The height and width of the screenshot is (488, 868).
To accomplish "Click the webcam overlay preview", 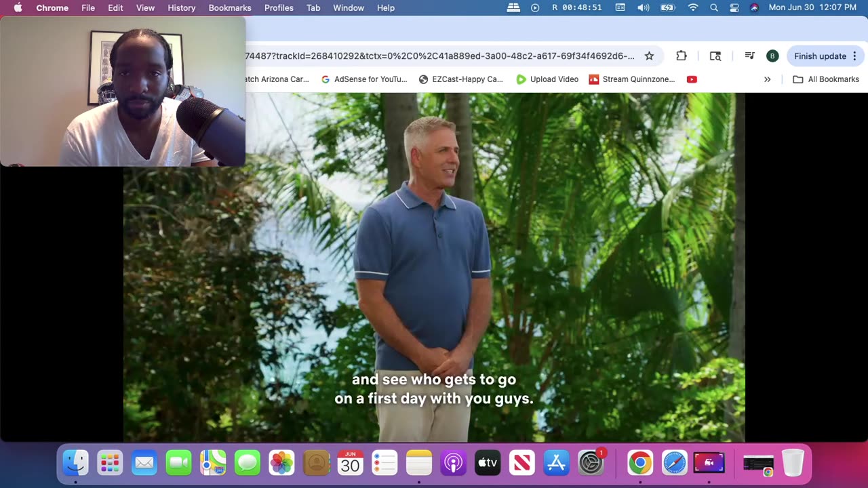I will click(x=123, y=91).
